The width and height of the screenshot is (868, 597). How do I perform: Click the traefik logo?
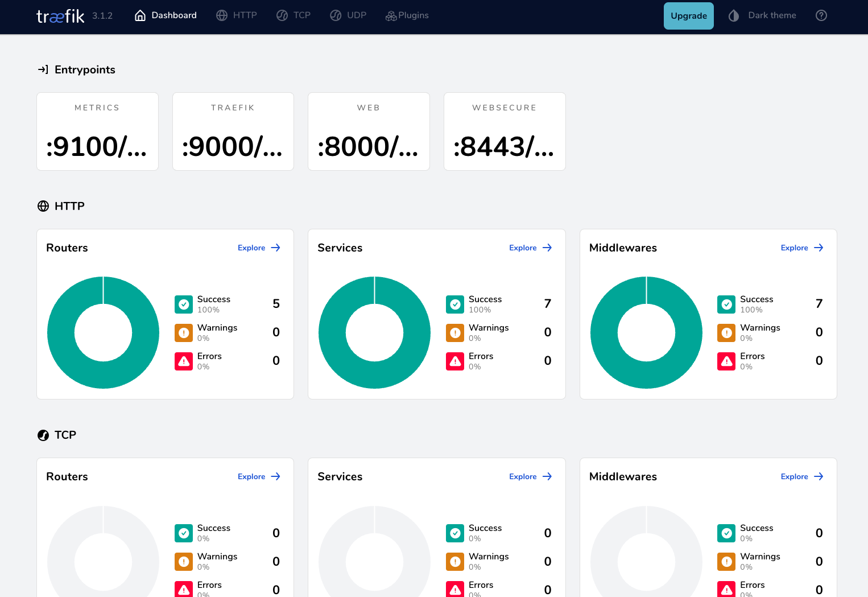(60, 16)
